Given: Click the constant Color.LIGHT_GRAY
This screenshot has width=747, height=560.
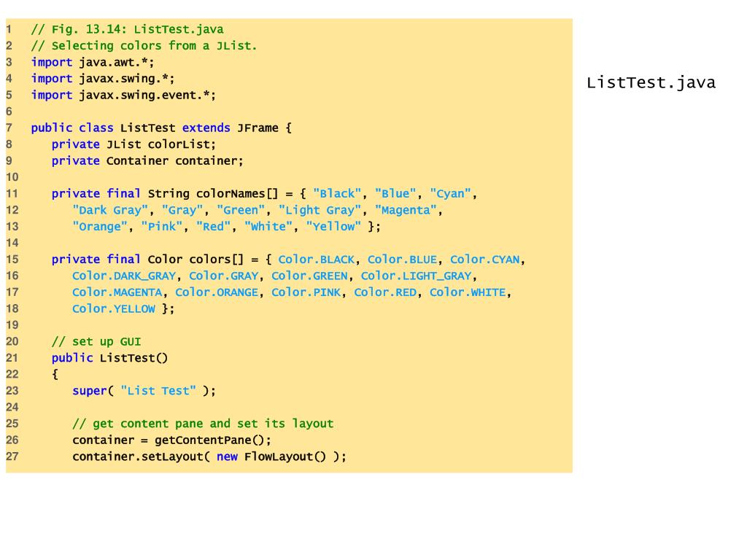Looking at the screenshot, I should [416, 276].
